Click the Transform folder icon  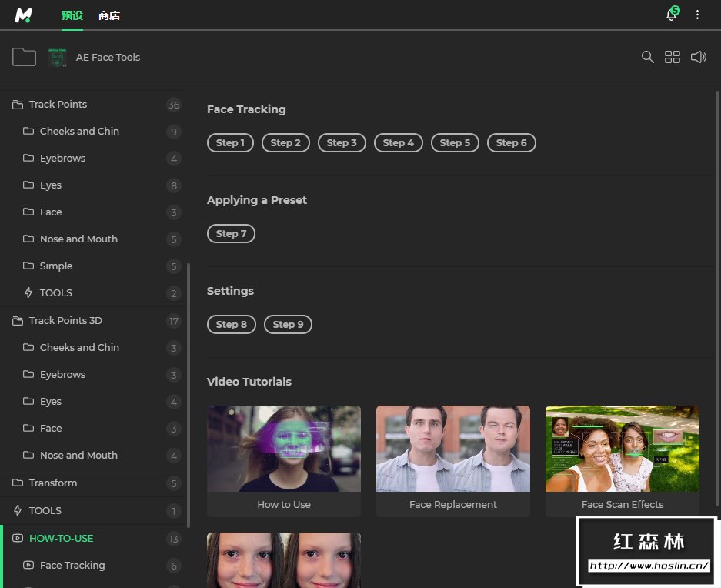(x=18, y=483)
